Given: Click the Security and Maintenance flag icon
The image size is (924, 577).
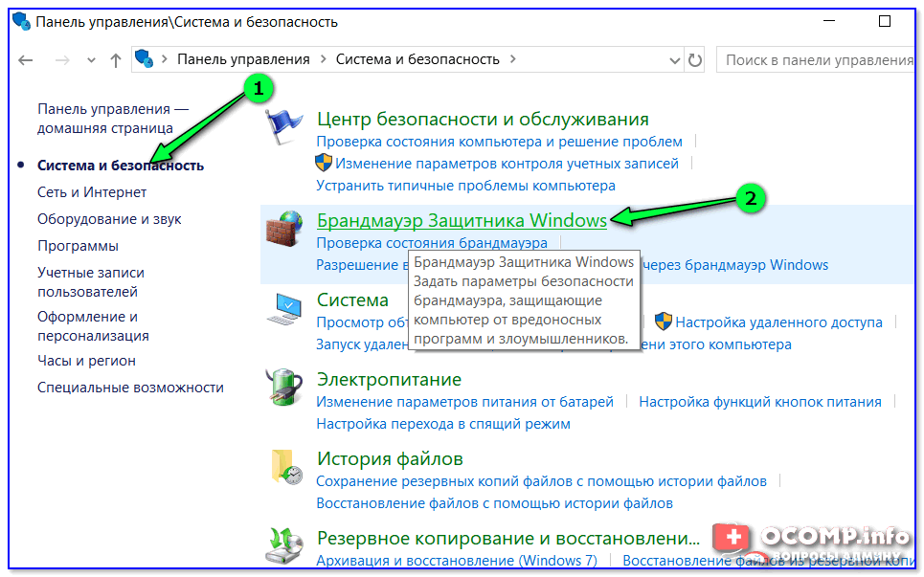Looking at the screenshot, I should point(283,126).
